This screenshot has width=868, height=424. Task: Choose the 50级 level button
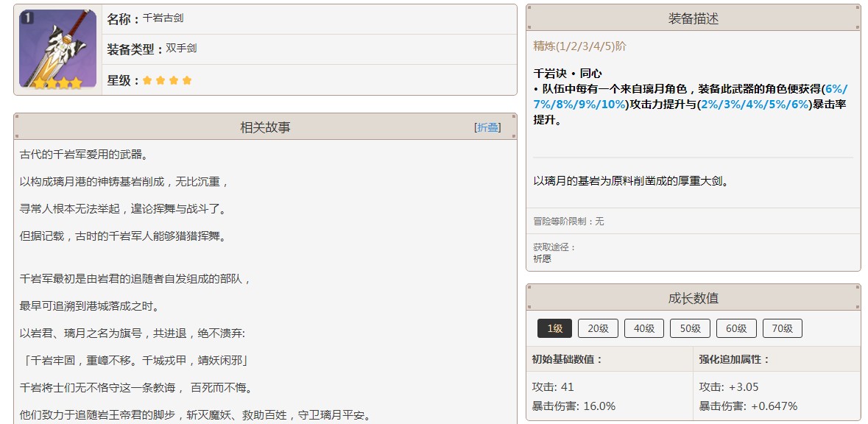(690, 328)
